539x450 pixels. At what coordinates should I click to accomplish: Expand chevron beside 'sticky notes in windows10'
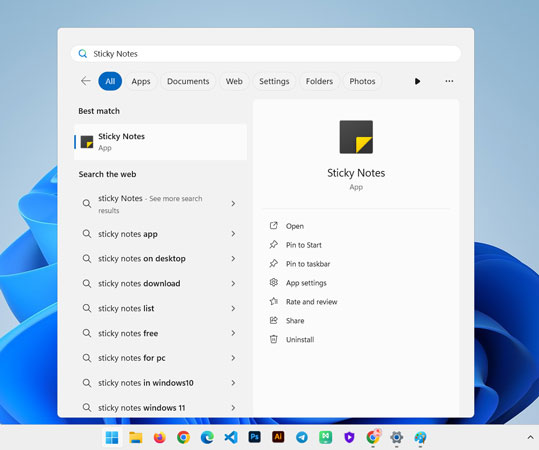click(233, 383)
